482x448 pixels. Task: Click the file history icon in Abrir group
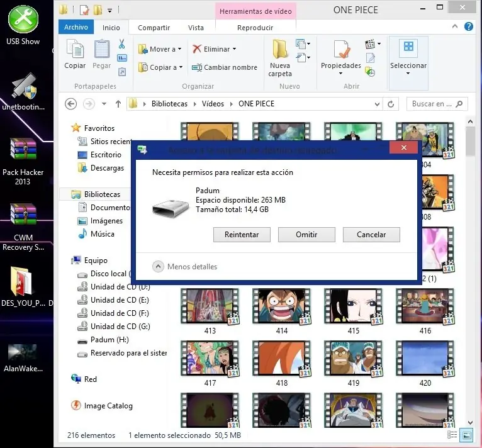(370, 72)
